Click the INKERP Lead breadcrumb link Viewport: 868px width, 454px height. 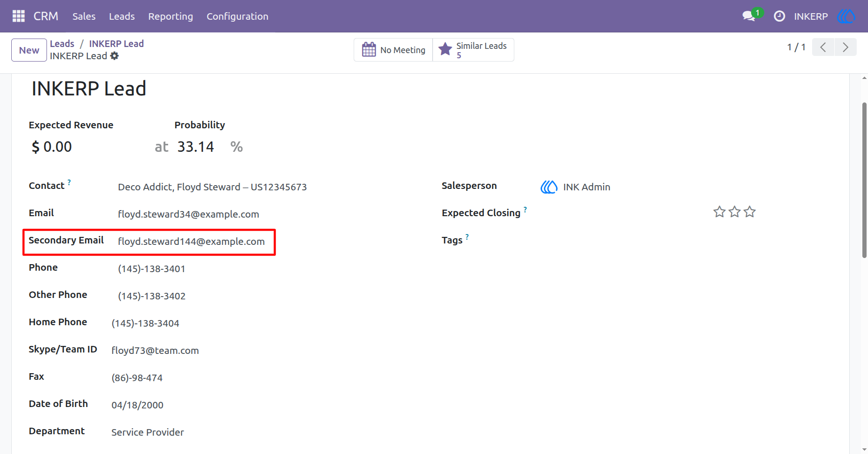pyautogui.click(x=116, y=44)
